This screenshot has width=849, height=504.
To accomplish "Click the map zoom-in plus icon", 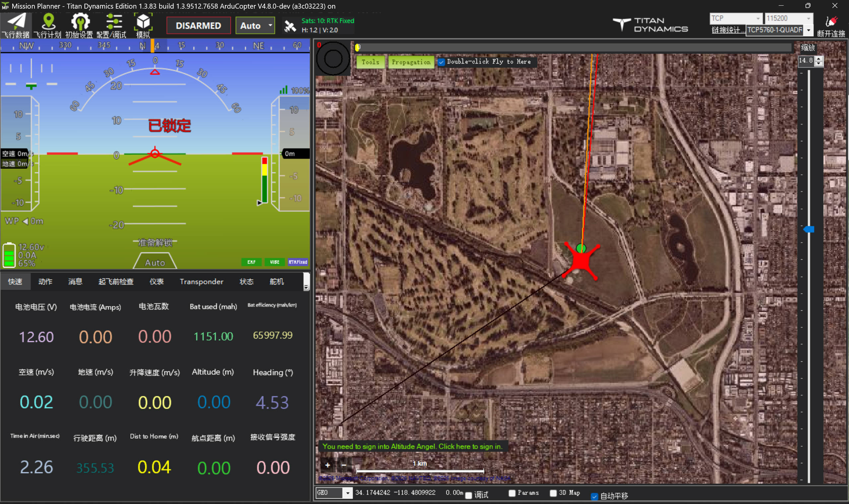I will (327, 465).
